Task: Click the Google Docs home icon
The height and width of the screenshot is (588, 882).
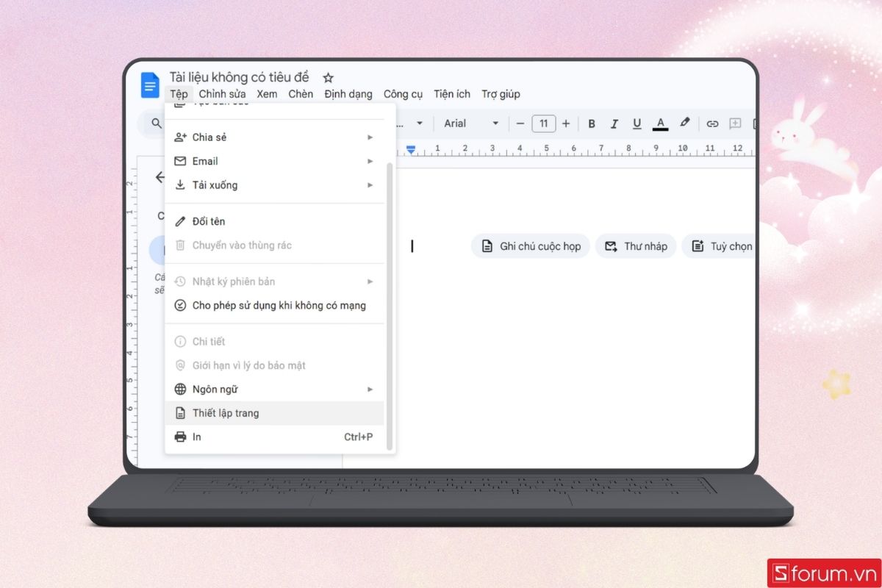Action: 150,85
